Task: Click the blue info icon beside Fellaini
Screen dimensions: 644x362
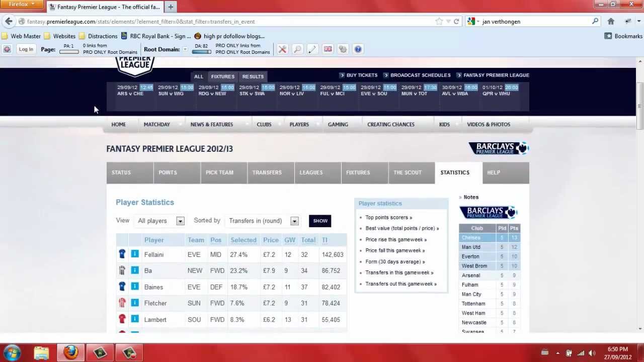Action: 135,254
